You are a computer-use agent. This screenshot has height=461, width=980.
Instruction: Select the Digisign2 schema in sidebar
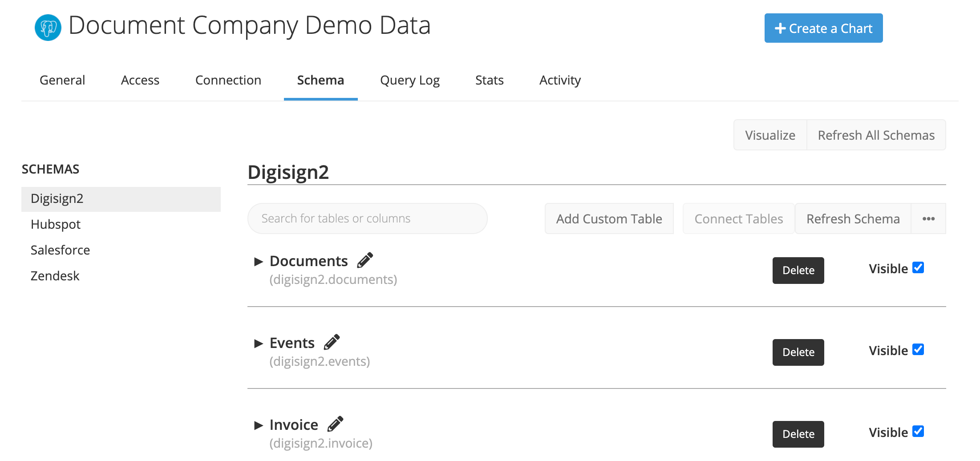point(121,199)
